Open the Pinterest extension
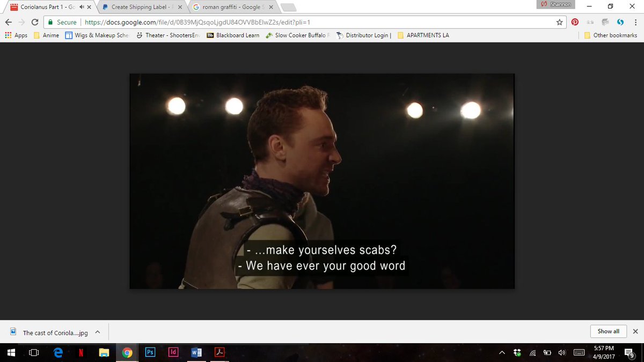 pos(575,22)
